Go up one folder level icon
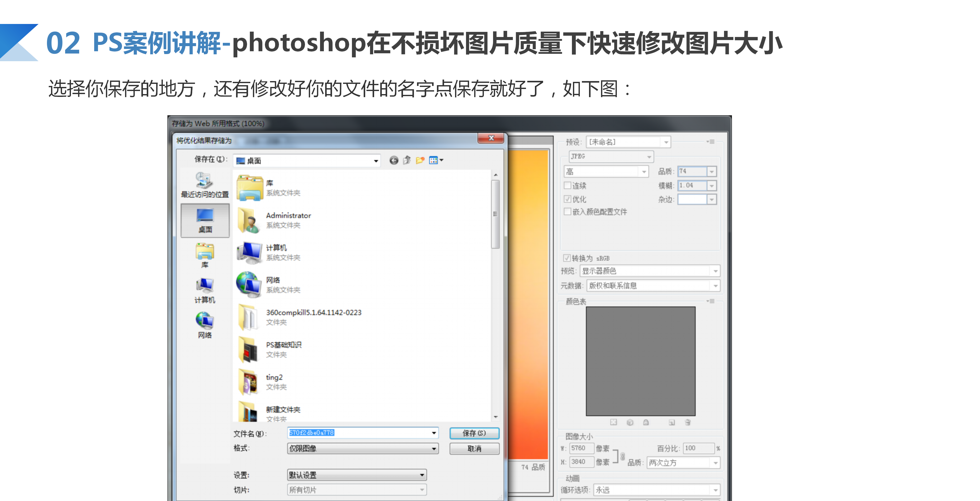980x501 pixels. [407, 160]
